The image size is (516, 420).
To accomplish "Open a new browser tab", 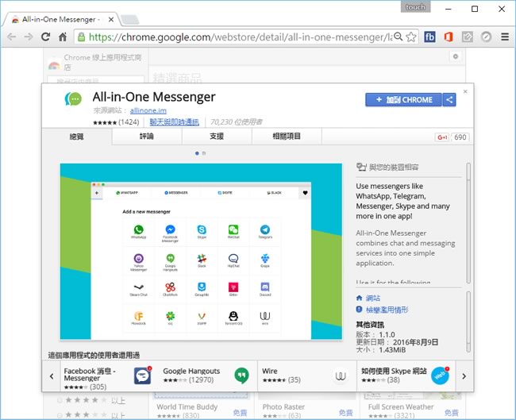I will click(x=130, y=20).
